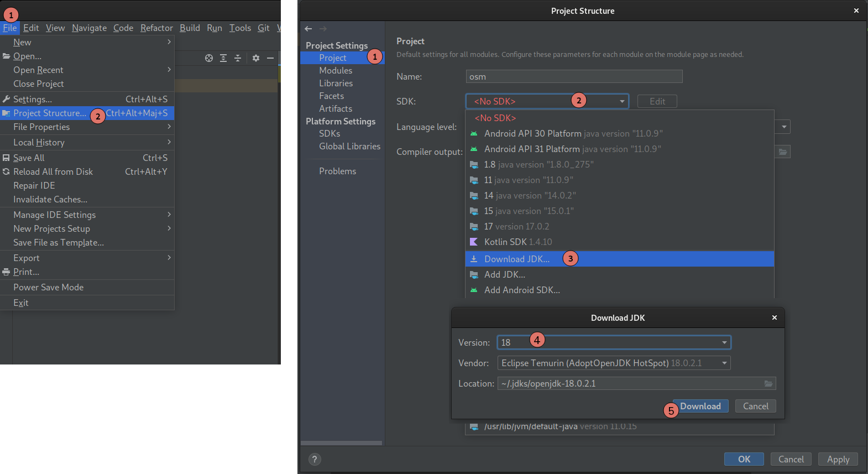
Task: Click forward arrow in Project Structure dialog
Action: 323,29
